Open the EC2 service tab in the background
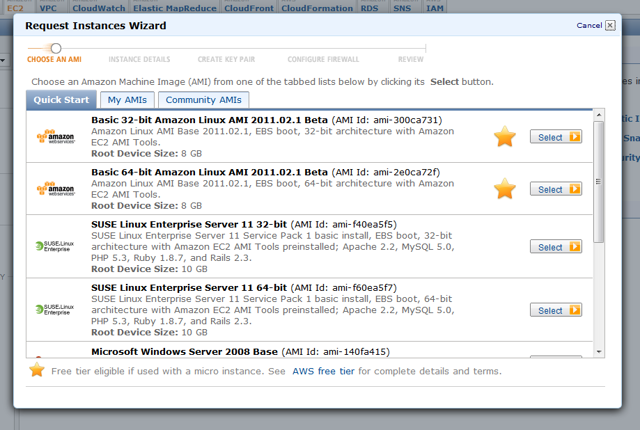The image size is (640, 430). pos(15,8)
